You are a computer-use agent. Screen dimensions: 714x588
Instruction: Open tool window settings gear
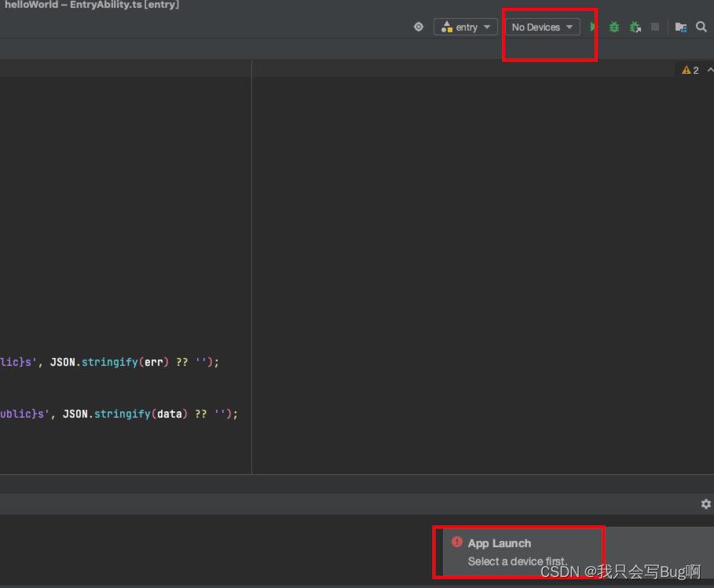[706, 504]
